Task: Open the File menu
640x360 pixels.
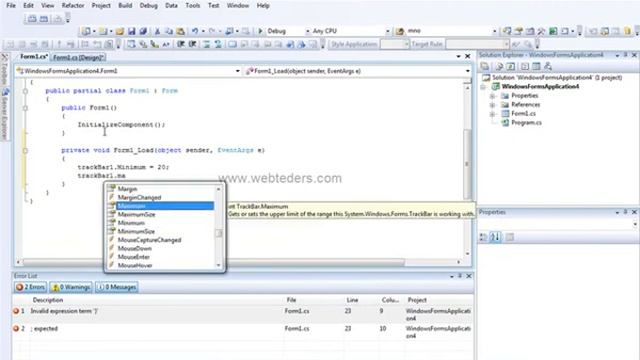Action: coord(11,6)
